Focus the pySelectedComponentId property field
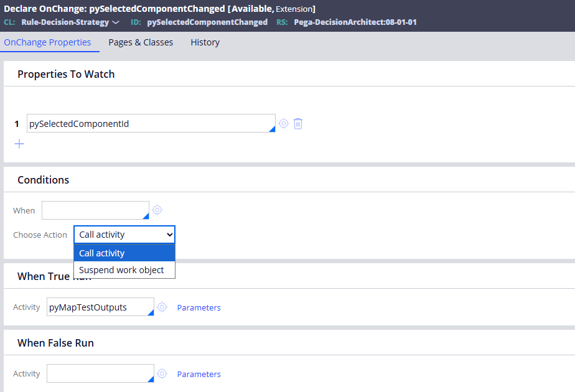 coord(151,123)
